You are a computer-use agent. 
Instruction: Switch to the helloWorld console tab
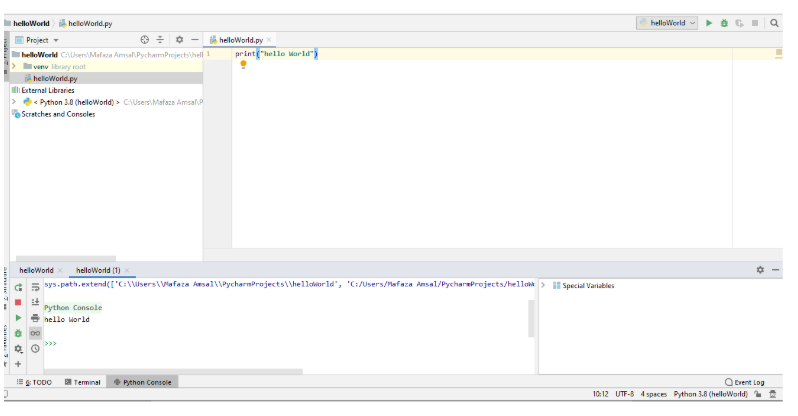[36, 270]
